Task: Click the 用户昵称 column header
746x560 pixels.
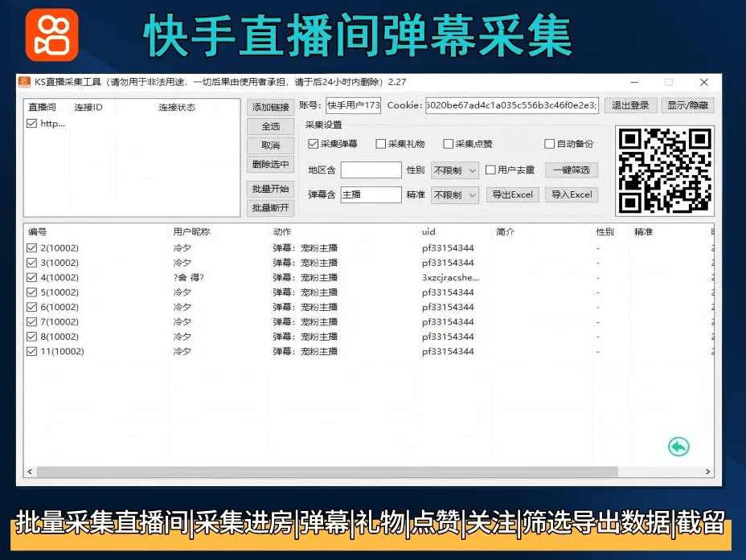Action: tap(192, 232)
